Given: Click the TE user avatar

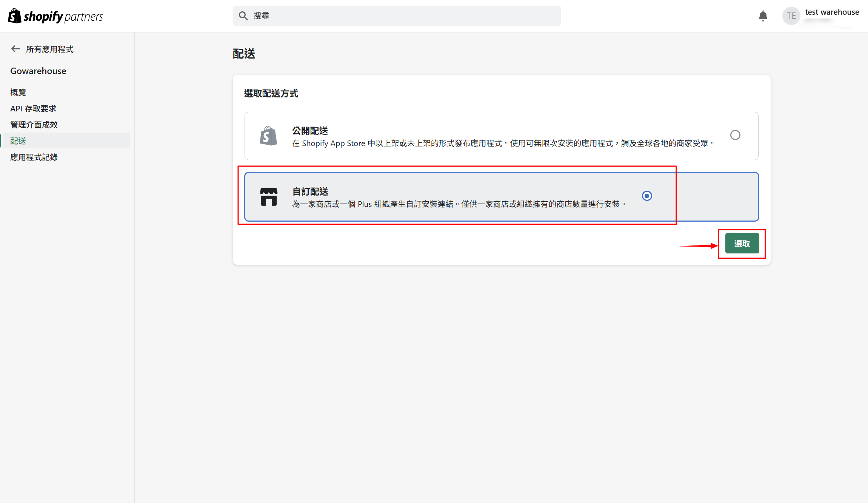Looking at the screenshot, I should [x=791, y=16].
